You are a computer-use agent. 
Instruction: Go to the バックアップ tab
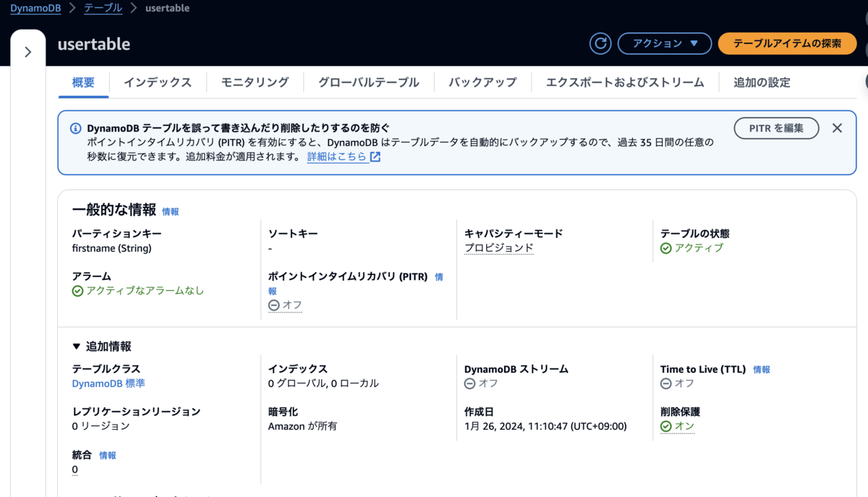(482, 82)
